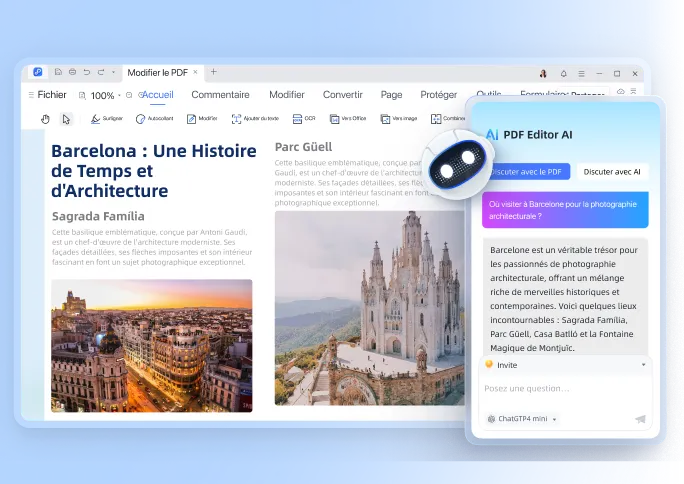Click the zoom out minus icon
This screenshot has height=484, width=684.
pos(129,95)
